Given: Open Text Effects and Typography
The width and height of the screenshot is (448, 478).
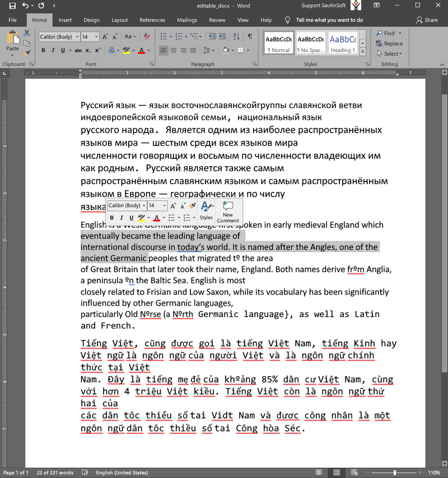Looking at the screenshot, I should click(x=112, y=50).
